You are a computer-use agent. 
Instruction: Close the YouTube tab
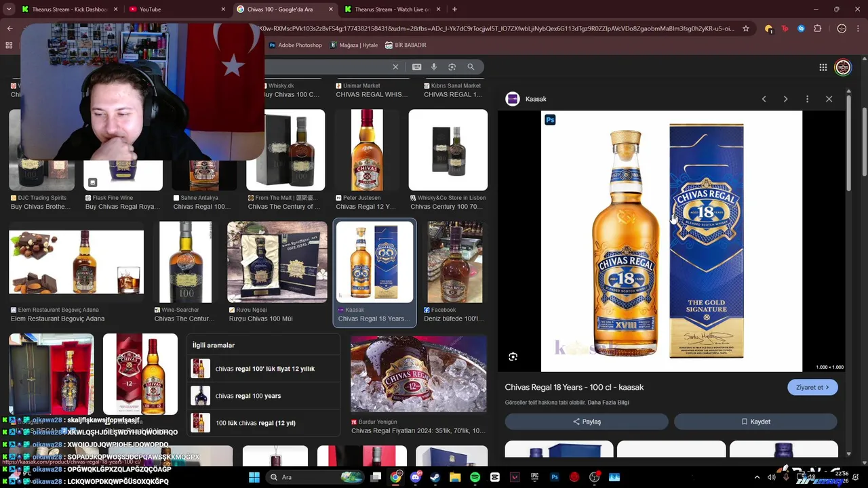(223, 9)
